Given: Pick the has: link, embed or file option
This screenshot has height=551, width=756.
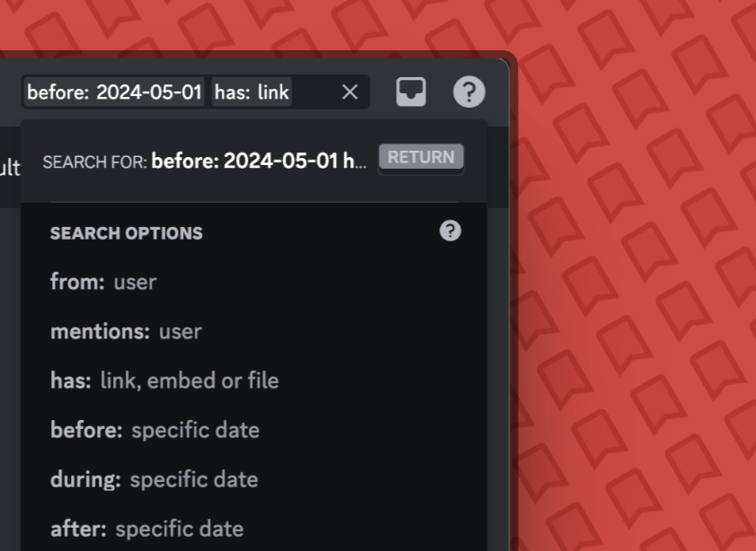Looking at the screenshot, I should [165, 380].
